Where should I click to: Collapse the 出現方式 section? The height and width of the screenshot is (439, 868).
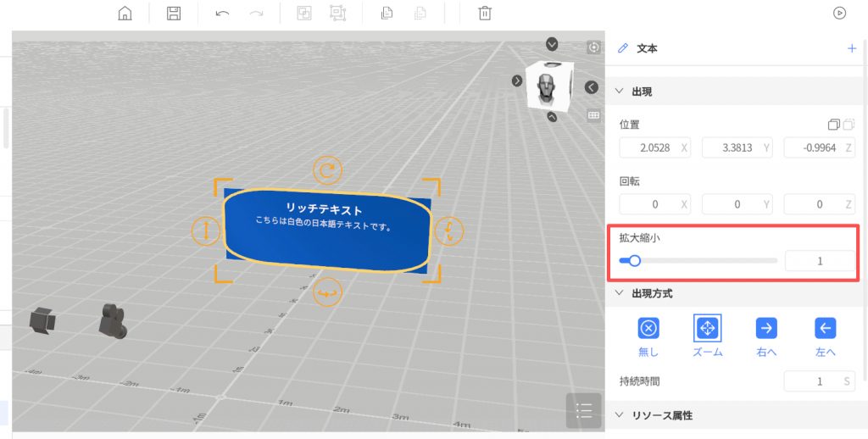click(620, 293)
